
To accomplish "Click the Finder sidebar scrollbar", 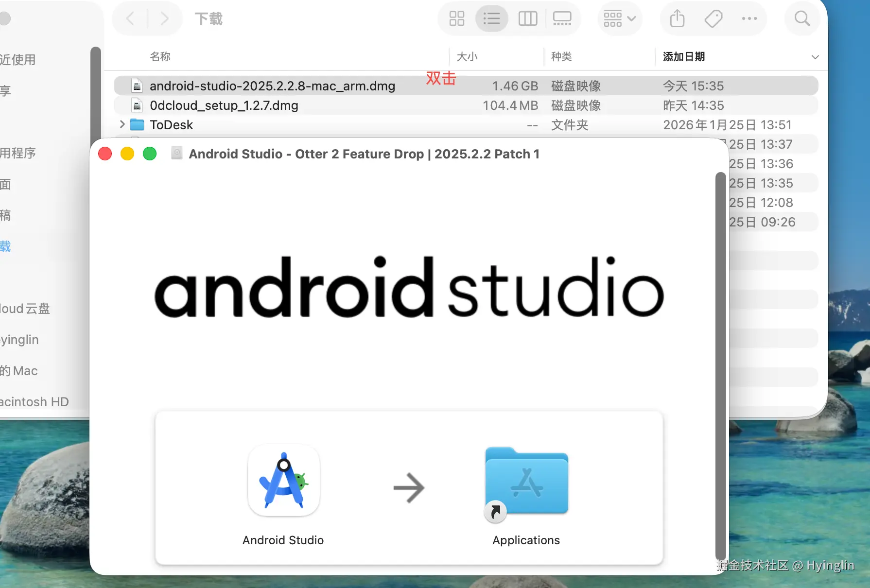I will pos(95,95).
